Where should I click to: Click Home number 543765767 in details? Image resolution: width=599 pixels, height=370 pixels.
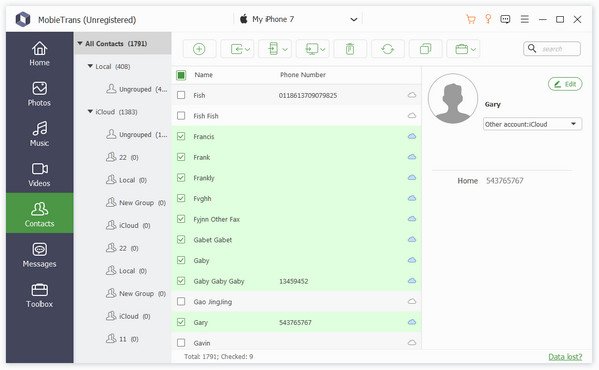click(505, 181)
